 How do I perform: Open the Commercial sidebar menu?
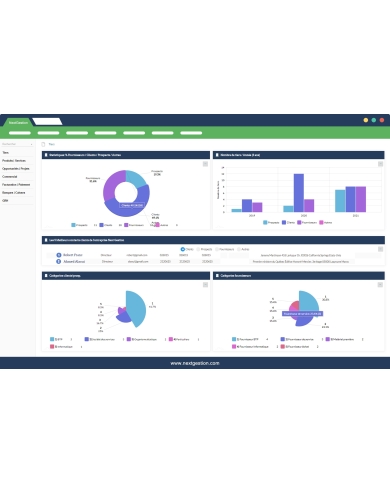click(x=10, y=177)
